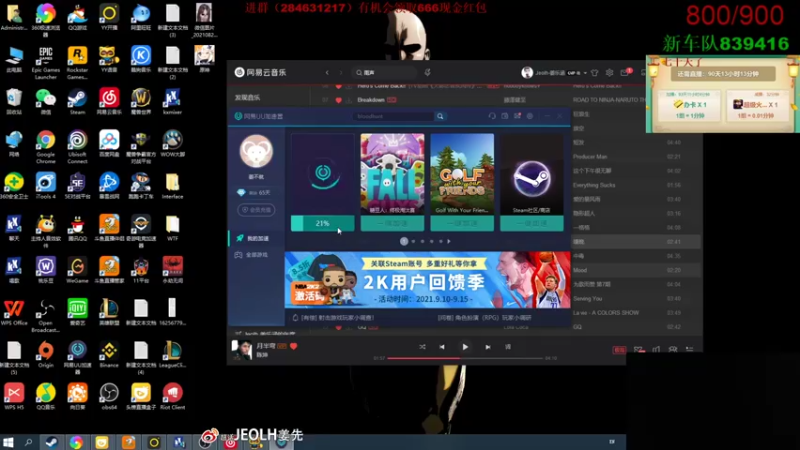Go to the previous track
The width and height of the screenshot is (800, 450).
click(442, 347)
